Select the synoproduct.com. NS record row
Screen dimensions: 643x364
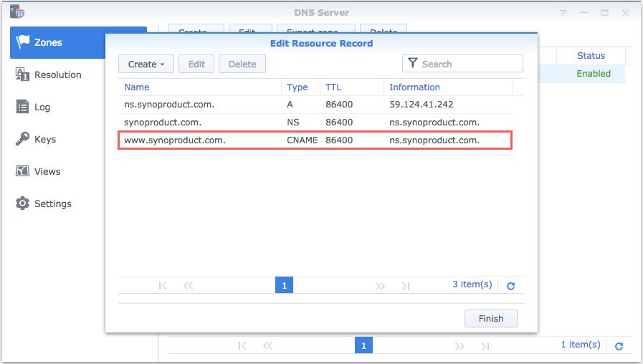(315, 122)
